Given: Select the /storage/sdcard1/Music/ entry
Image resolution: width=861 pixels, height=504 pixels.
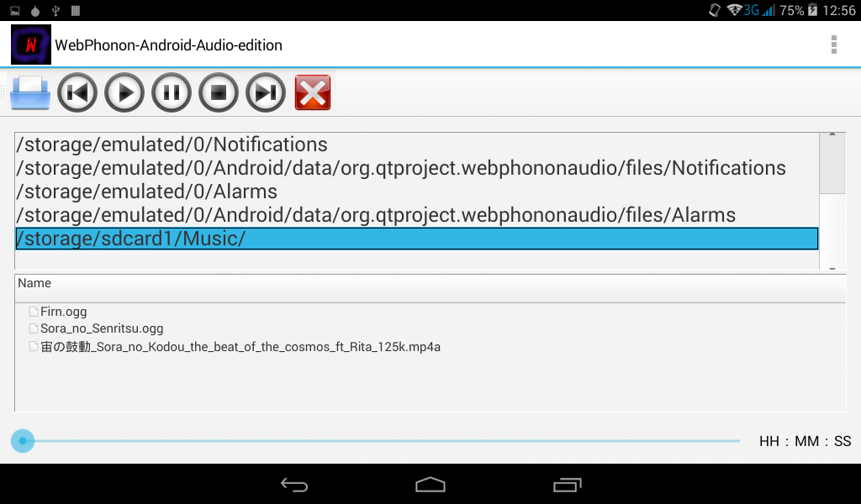Looking at the screenshot, I should click(x=417, y=239).
